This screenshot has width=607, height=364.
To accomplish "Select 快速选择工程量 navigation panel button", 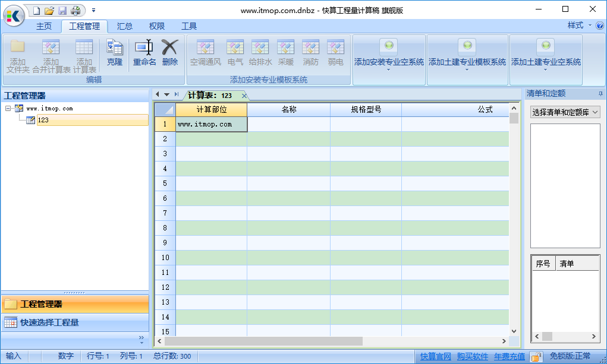I will (49, 322).
